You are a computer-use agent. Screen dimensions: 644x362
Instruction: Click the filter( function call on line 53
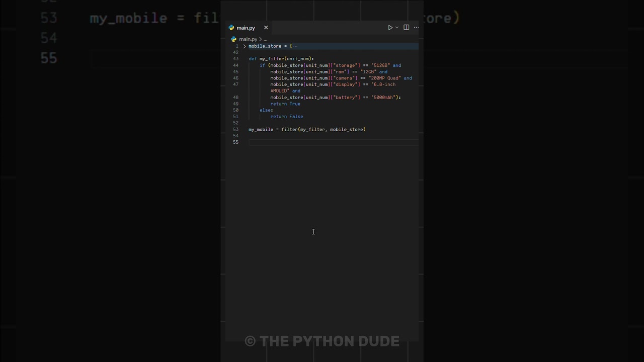(290, 130)
